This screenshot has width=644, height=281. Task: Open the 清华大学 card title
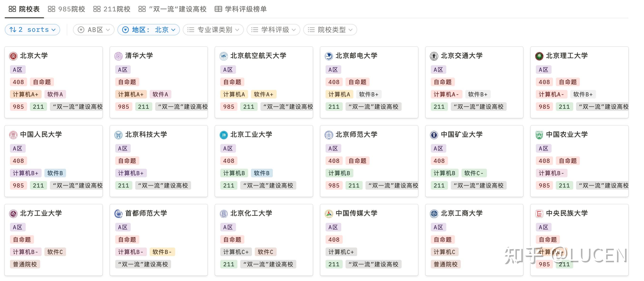coord(139,56)
